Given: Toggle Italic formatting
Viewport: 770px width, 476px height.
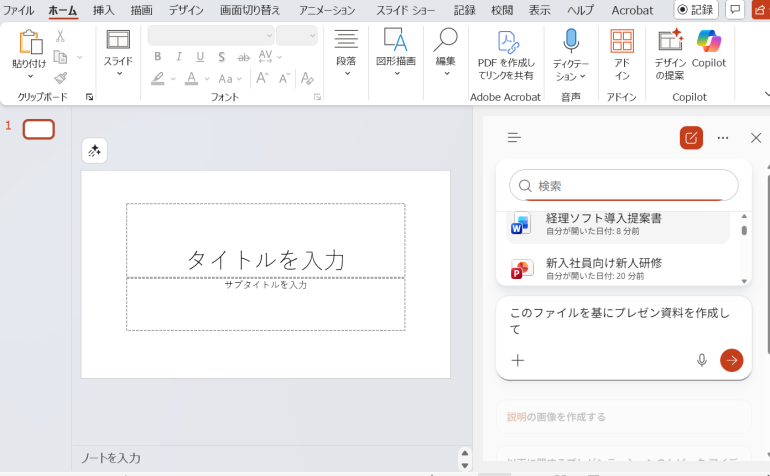Looking at the screenshot, I should (x=179, y=57).
